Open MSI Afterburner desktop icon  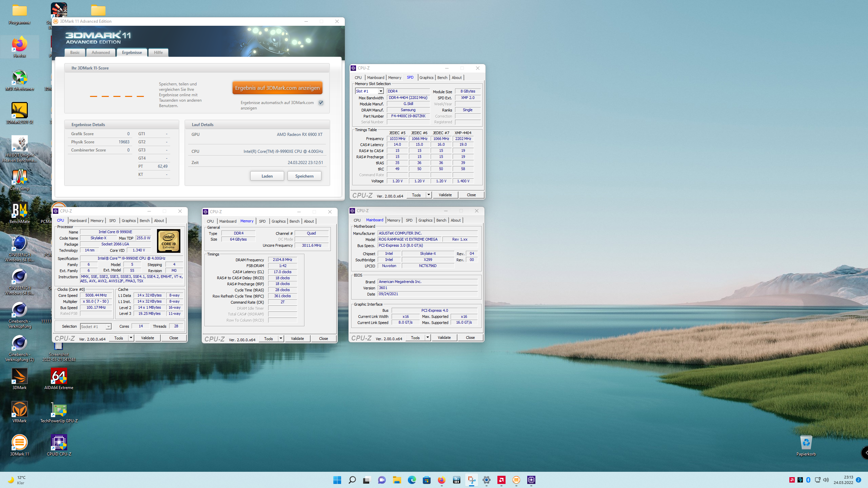19,81
